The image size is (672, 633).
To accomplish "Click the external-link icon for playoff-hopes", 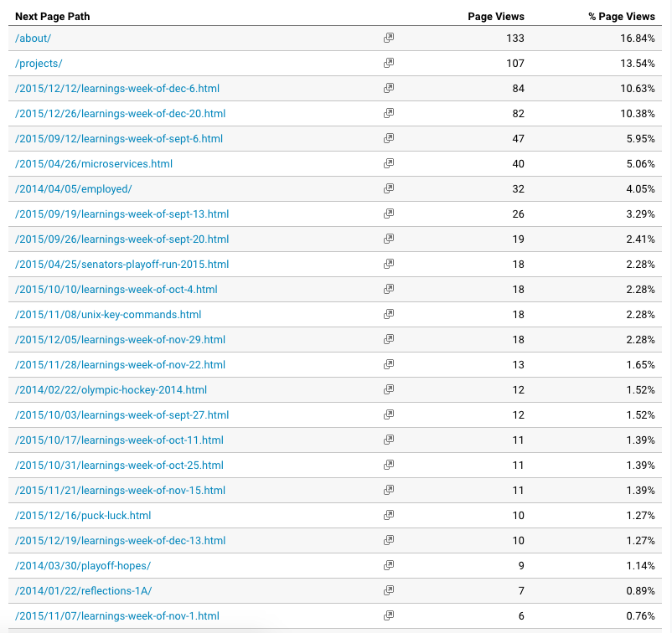I will point(388,565).
